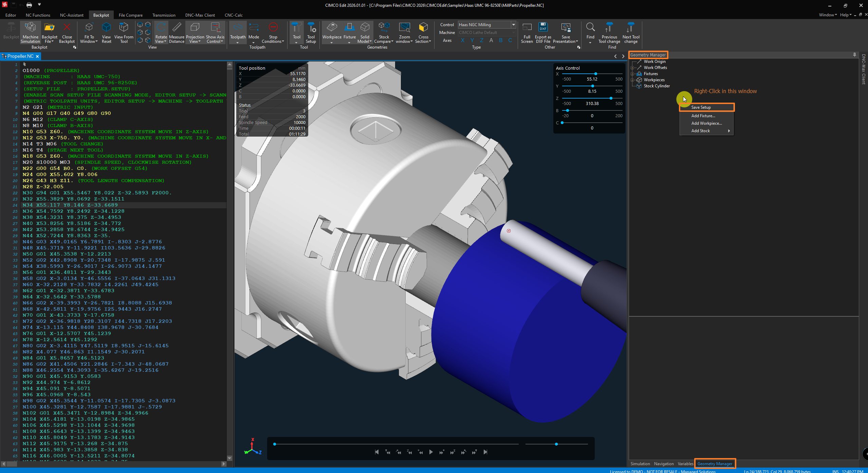The image size is (868, 473).
Task: Close the Propeller.NC document tab
Action: tap(37, 56)
